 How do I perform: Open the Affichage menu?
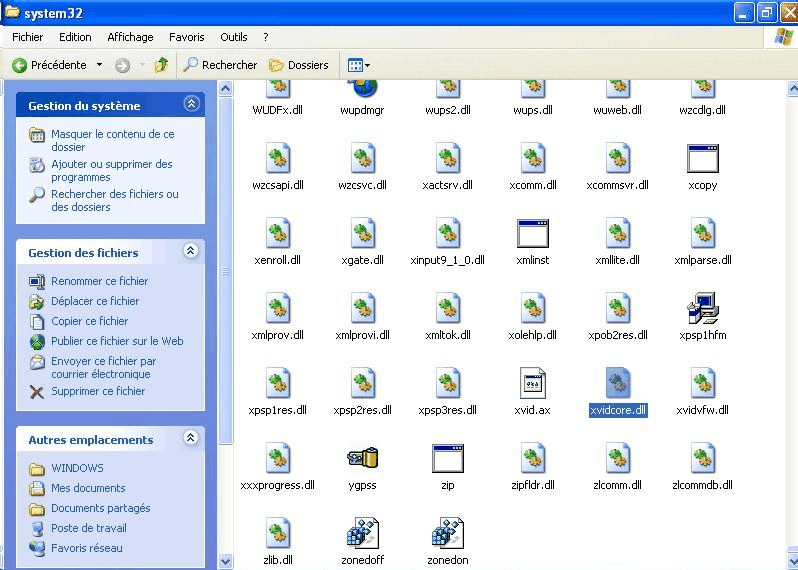coord(130,37)
